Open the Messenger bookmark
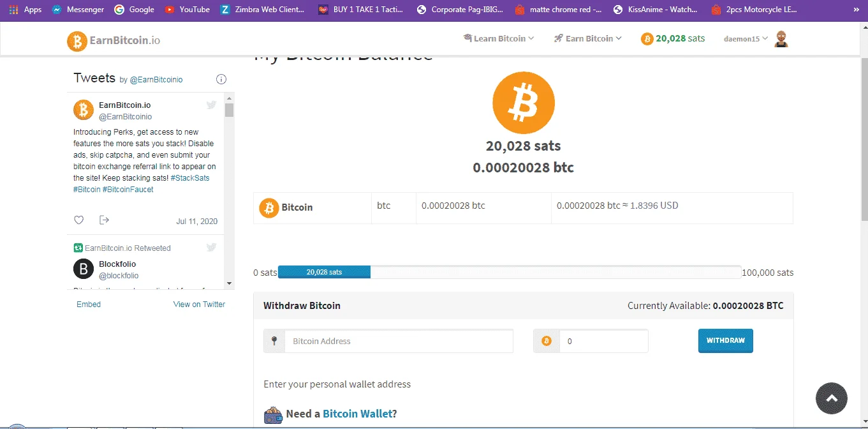Viewport: 868px width, 429px height. click(78, 10)
